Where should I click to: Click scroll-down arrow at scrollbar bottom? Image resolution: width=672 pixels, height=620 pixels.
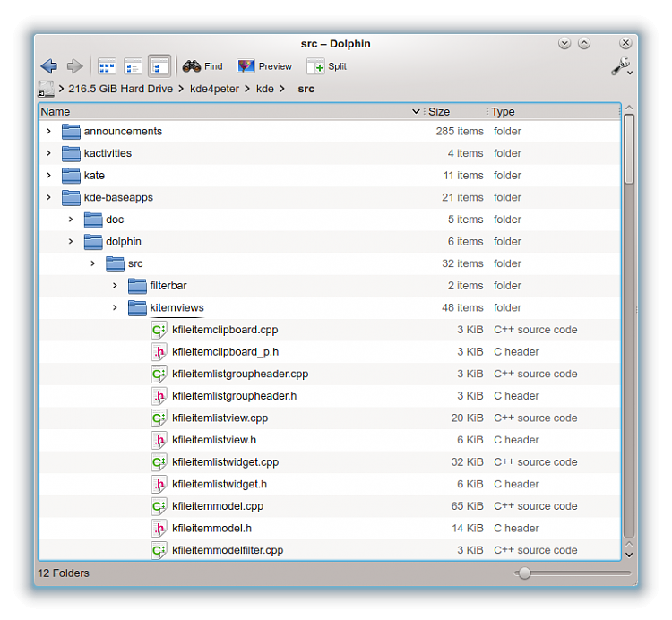click(x=629, y=555)
